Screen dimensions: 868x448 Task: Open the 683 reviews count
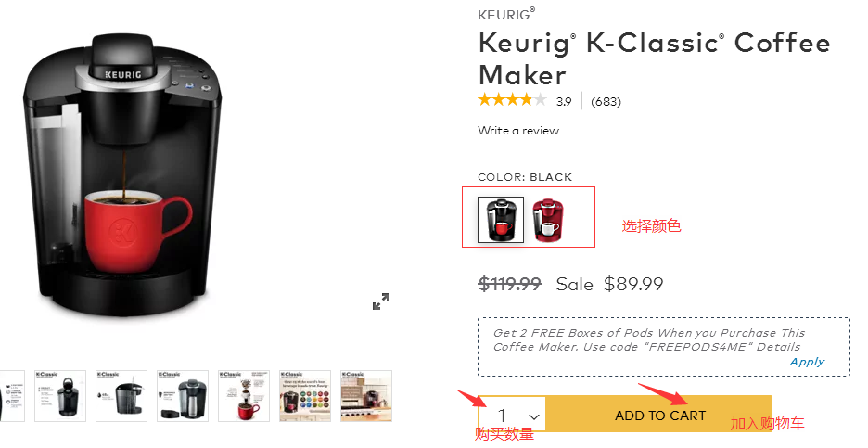[606, 102]
